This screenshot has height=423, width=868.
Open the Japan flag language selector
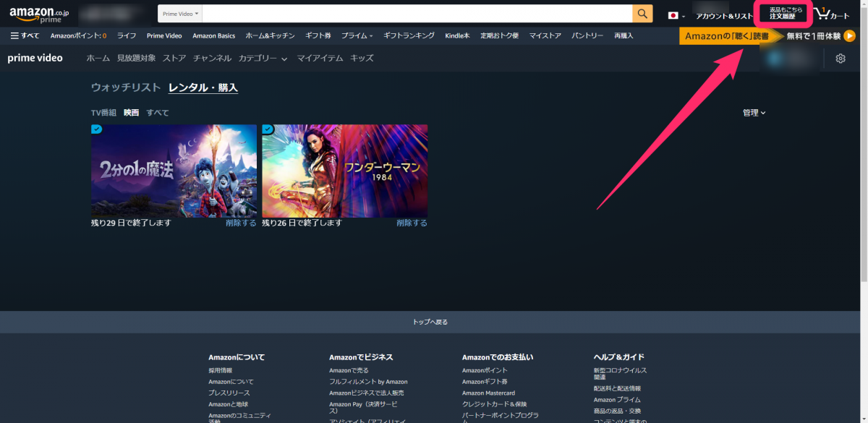[x=676, y=15]
